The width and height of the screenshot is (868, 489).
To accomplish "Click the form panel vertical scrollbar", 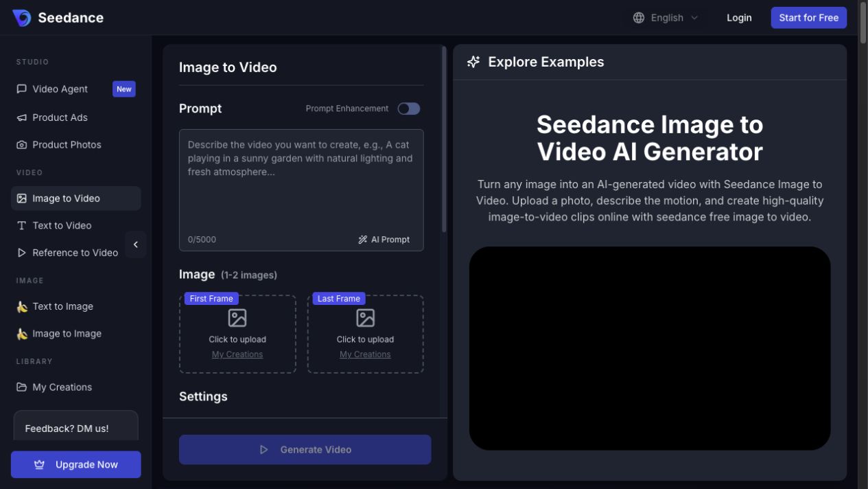I will 444,139.
